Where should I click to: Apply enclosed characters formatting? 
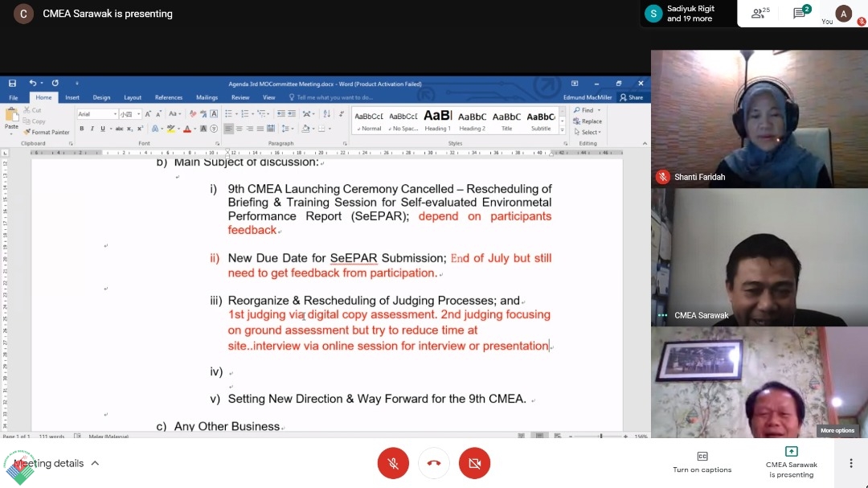[x=214, y=129]
